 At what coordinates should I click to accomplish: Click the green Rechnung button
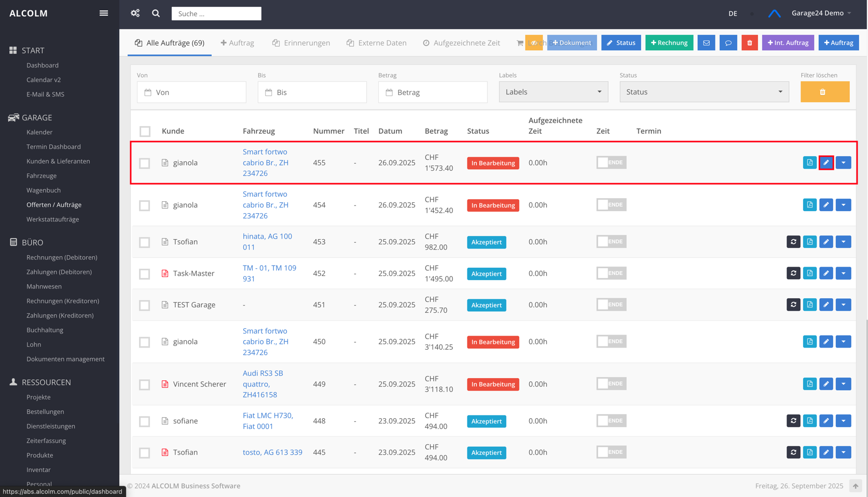point(669,43)
